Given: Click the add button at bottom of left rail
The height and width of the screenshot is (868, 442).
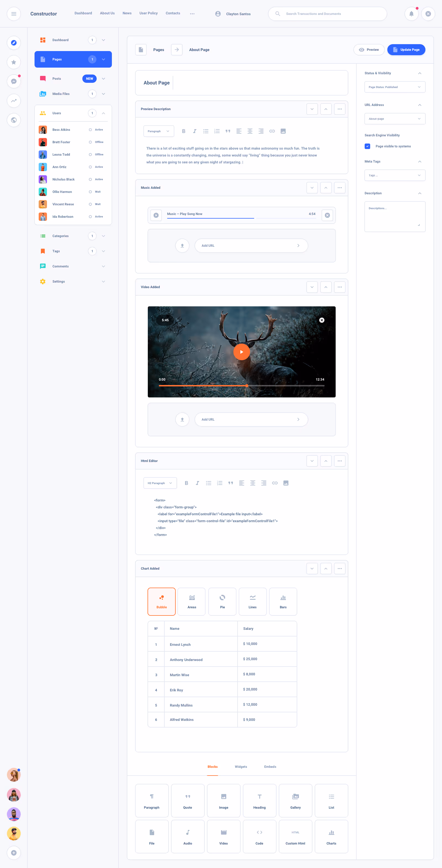Looking at the screenshot, I should (14, 853).
